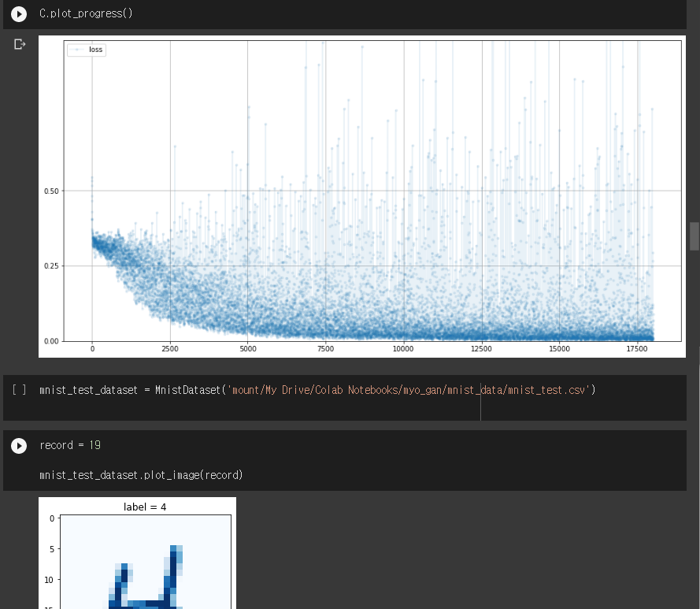Click the 5000 x-axis tick label

tap(248, 349)
